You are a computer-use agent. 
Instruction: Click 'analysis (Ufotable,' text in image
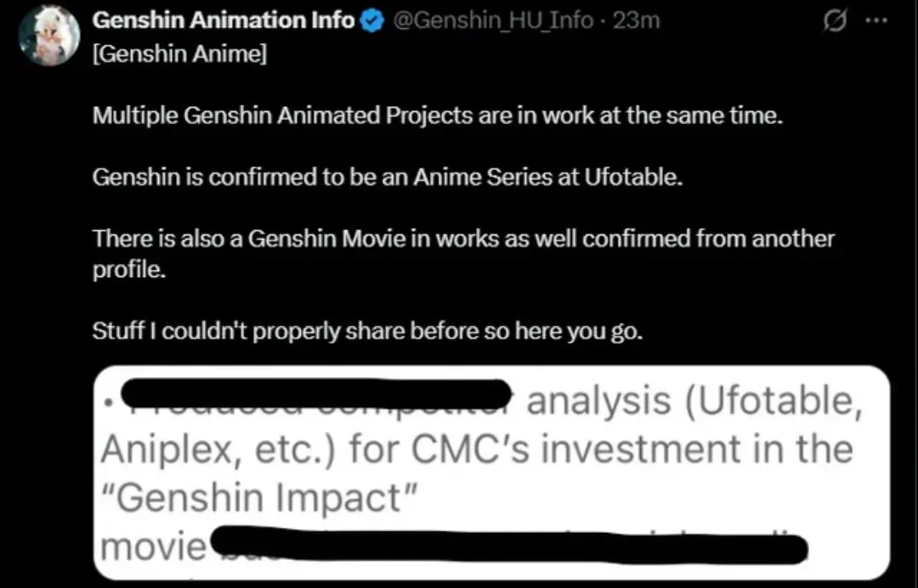point(690,401)
